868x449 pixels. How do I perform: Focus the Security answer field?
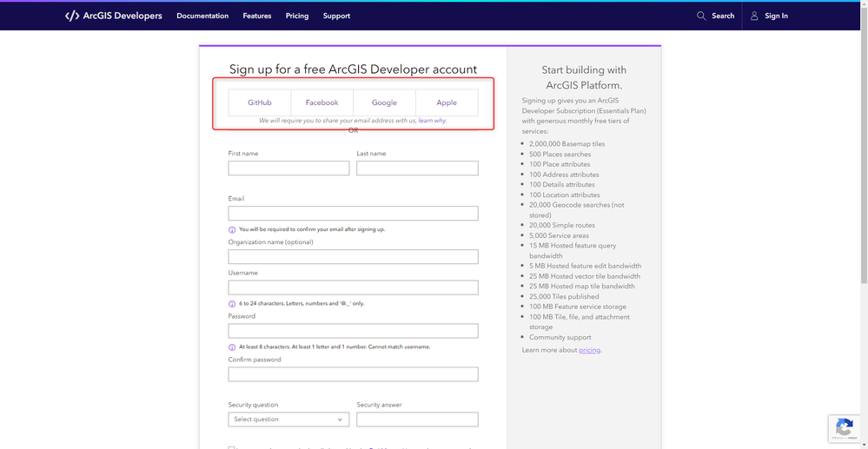click(x=417, y=419)
